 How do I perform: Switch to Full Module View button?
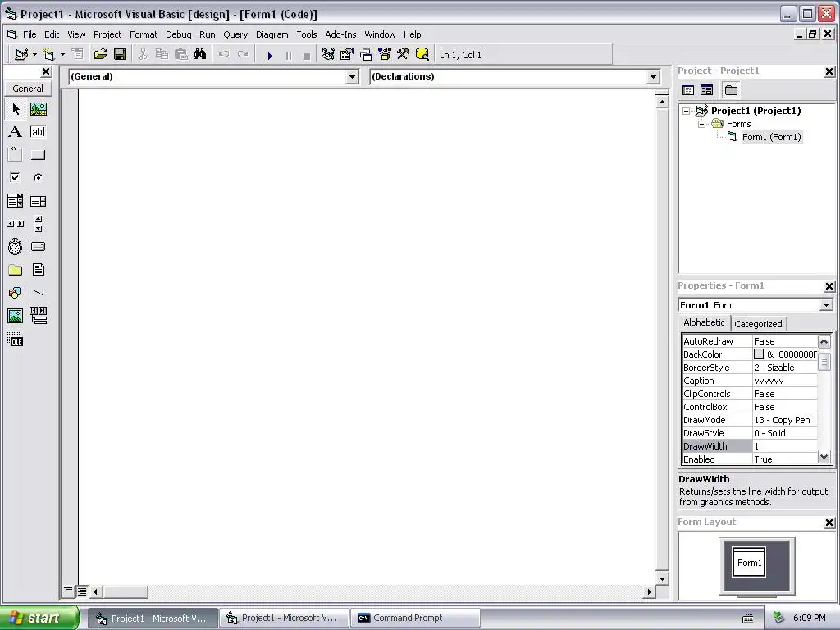[81, 591]
